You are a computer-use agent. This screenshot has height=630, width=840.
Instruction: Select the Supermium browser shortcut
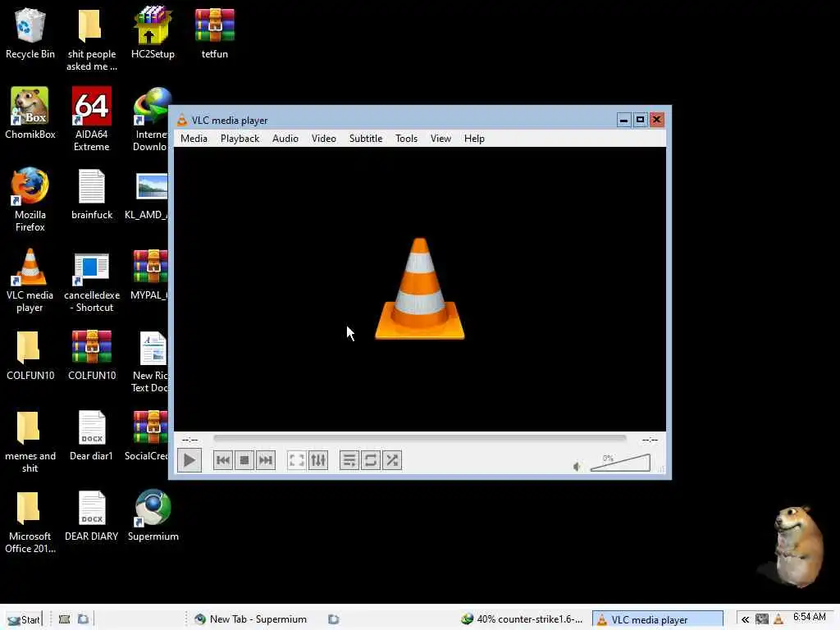click(153, 515)
